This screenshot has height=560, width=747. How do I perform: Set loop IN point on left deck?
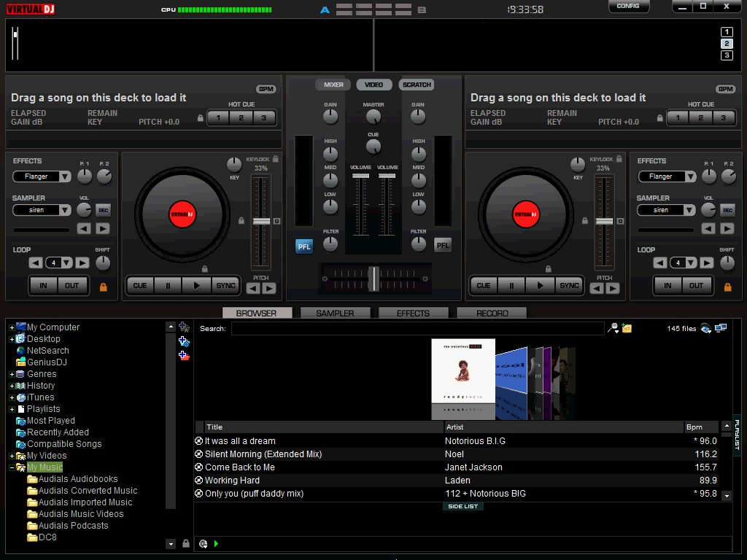pos(43,286)
